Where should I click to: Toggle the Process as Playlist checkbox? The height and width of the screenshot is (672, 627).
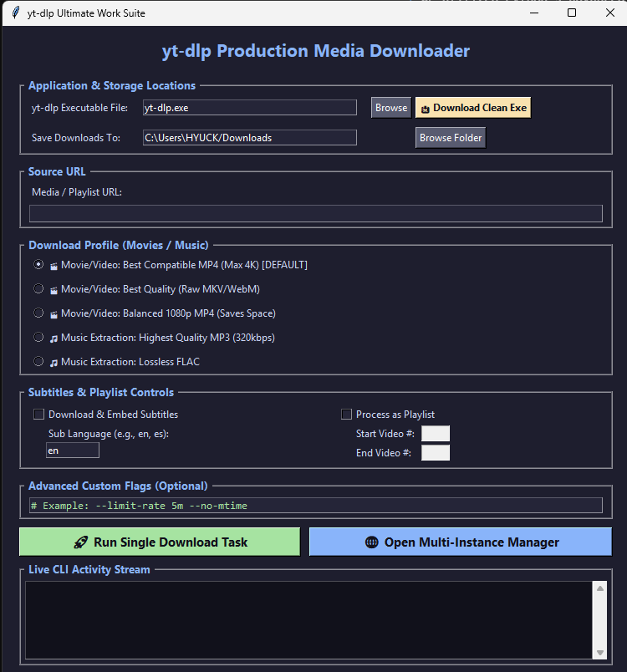pos(346,414)
